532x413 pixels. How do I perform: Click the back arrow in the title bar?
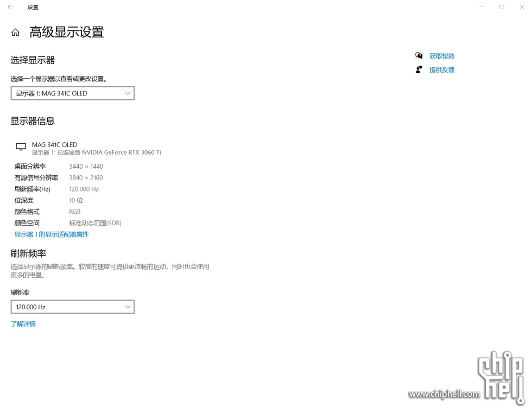pyautogui.click(x=10, y=7)
